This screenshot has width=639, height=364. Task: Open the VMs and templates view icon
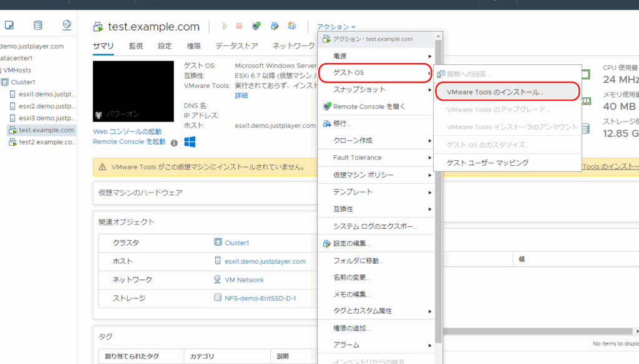[x=9, y=26]
